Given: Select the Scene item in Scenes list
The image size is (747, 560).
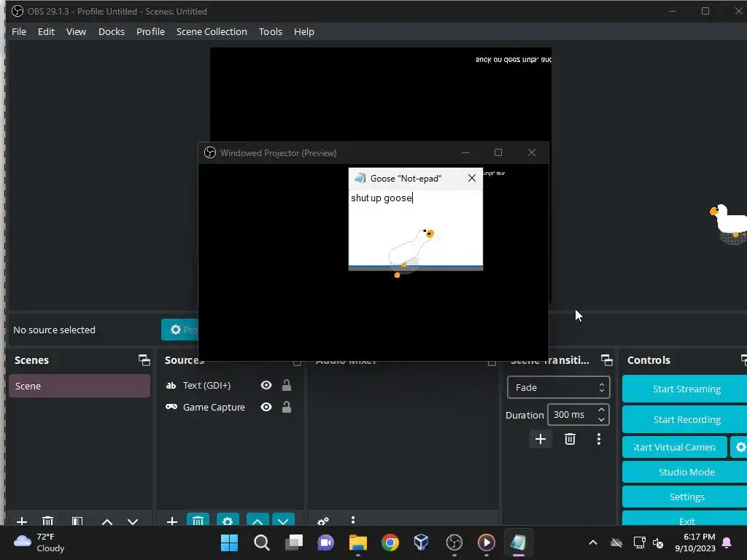Looking at the screenshot, I should pos(80,386).
